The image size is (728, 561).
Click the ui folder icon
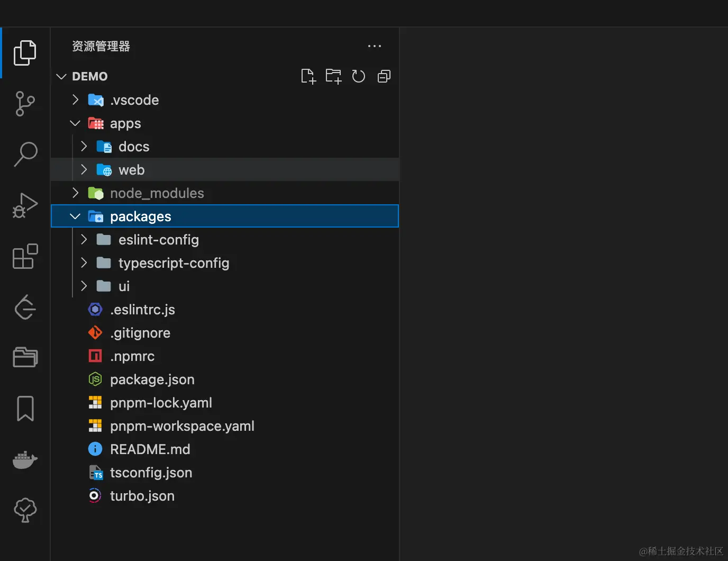pyautogui.click(x=104, y=286)
